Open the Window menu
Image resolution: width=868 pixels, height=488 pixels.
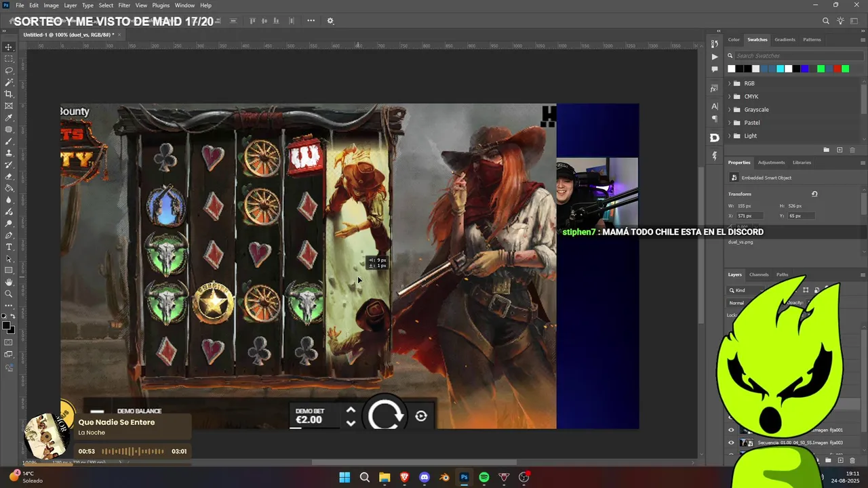click(x=184, y=5)
